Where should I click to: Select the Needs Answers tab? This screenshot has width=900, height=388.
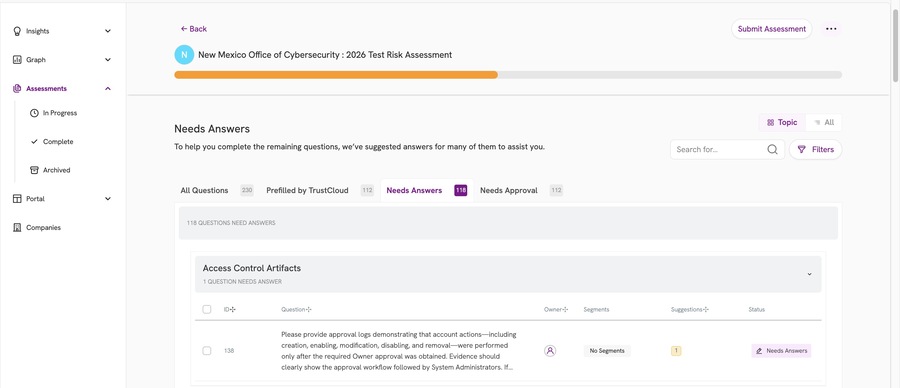(x=426, y=191)
